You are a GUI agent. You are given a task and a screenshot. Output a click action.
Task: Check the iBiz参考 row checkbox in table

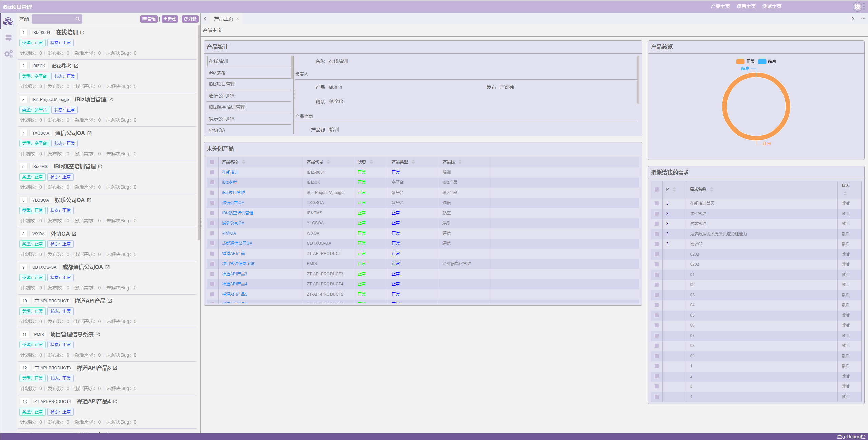pos(212,182)
